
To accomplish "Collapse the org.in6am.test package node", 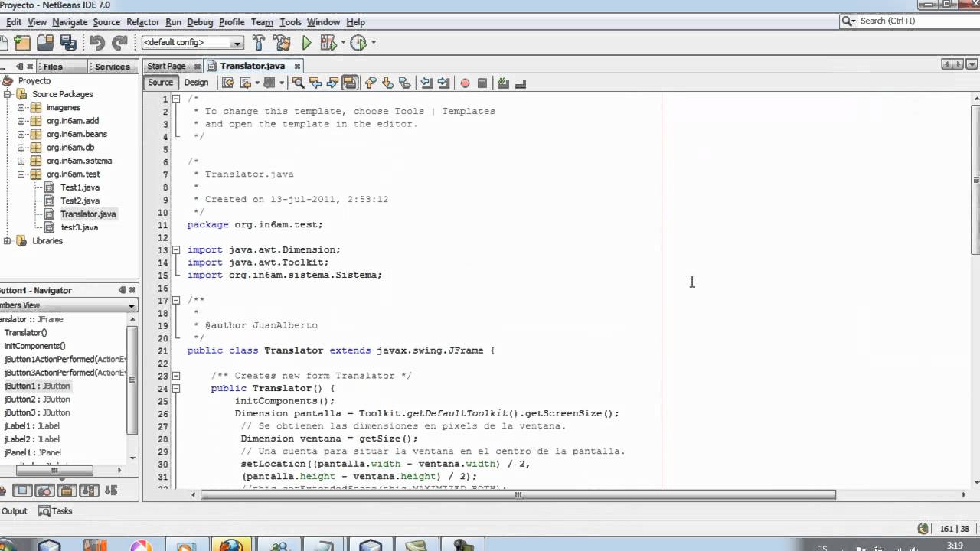I will 21,174.
